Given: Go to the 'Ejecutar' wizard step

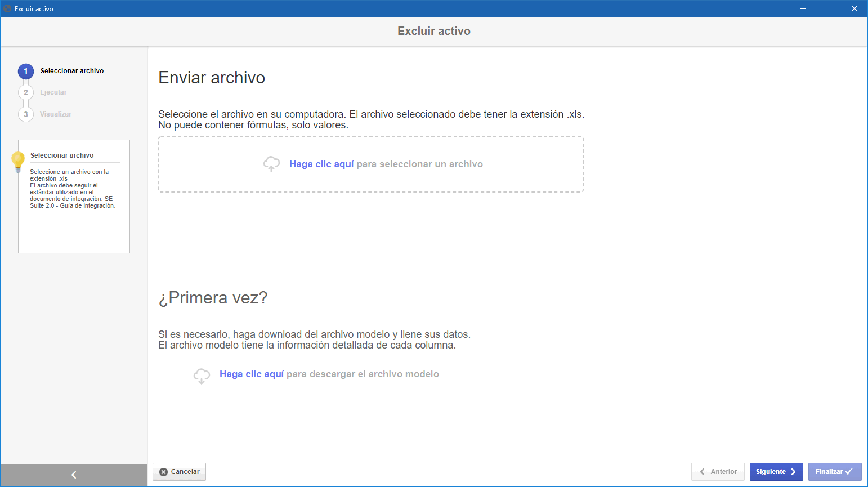Looking at the screenshot, I should pyautogui.click(x=53, y=92).
